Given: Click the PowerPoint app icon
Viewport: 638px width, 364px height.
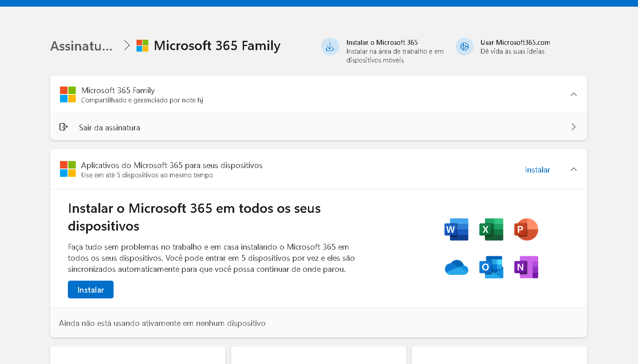Looking at the screenshot, I should point(526,229).
